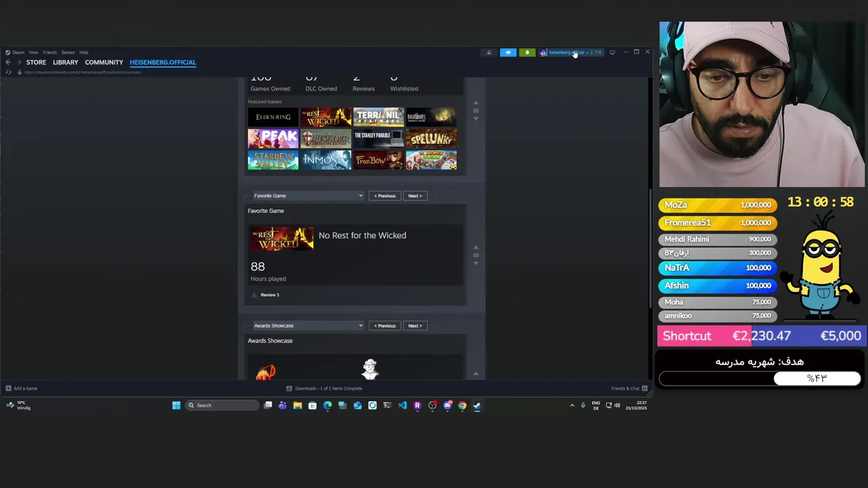Move the Favorite Game showcase up
Image resolution: width=868 pixels, height=488 pixels.
[x=475, y=247]
